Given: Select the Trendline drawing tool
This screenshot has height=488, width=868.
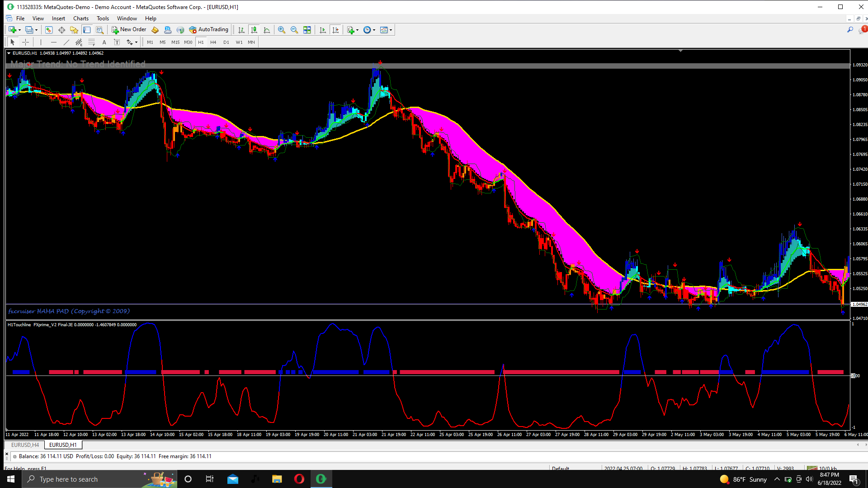Looking at the screenshot, I should click(66, 42).
